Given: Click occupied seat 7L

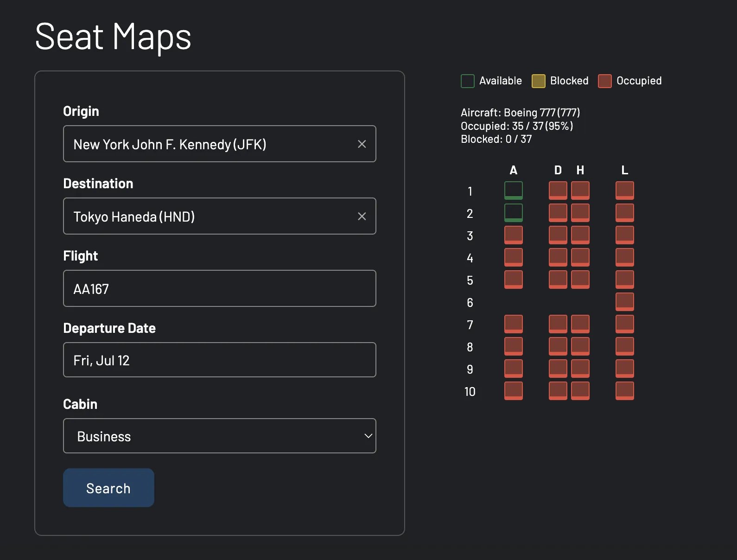Looking at the screenshot, I should [x=625, y=324].
